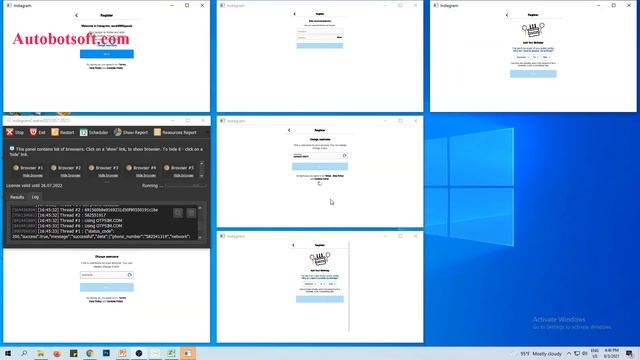Click the taskbar clock and date
The width and height of the screenshot is (640, 360).
[x=611, y=353]
